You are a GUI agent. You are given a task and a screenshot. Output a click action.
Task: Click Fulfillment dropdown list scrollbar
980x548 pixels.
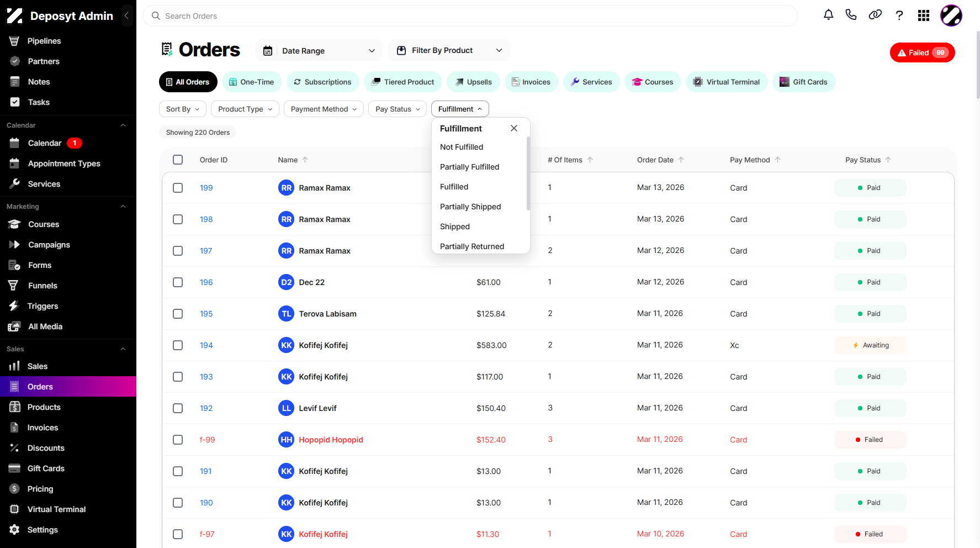tap(528, 174)
